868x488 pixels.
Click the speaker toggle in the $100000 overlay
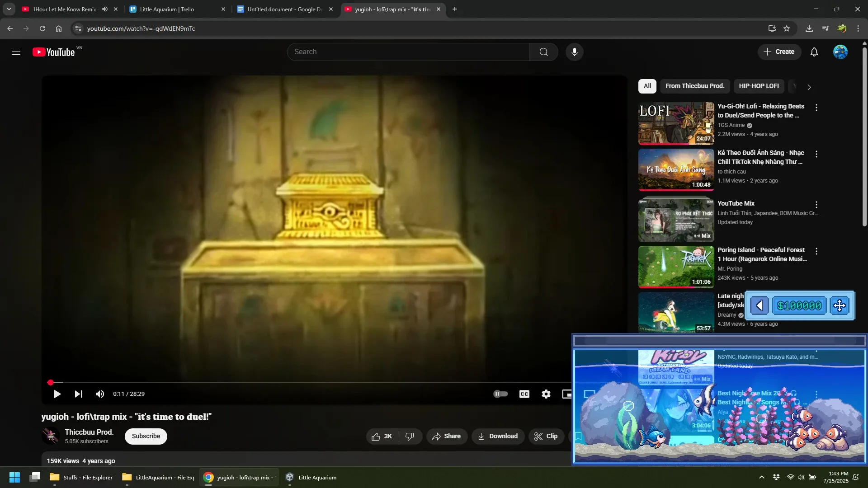(x=759, y=305)
